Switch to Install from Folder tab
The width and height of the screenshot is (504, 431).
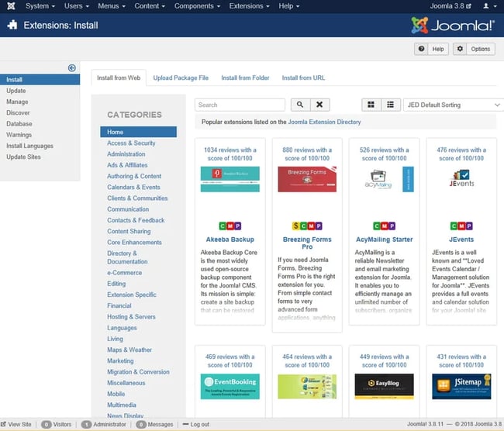click(x=245, y=78)
